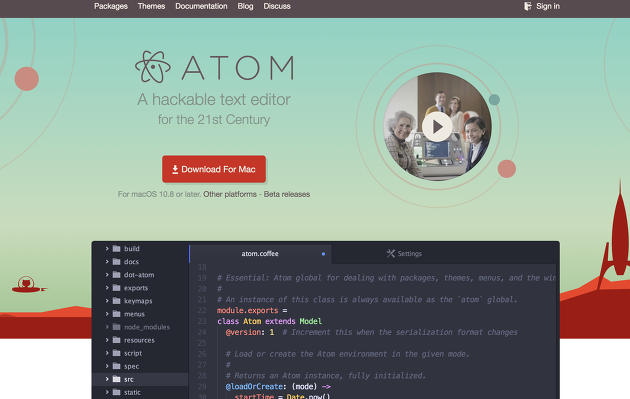Select the 'keymaps' tree label

[138, 301]
